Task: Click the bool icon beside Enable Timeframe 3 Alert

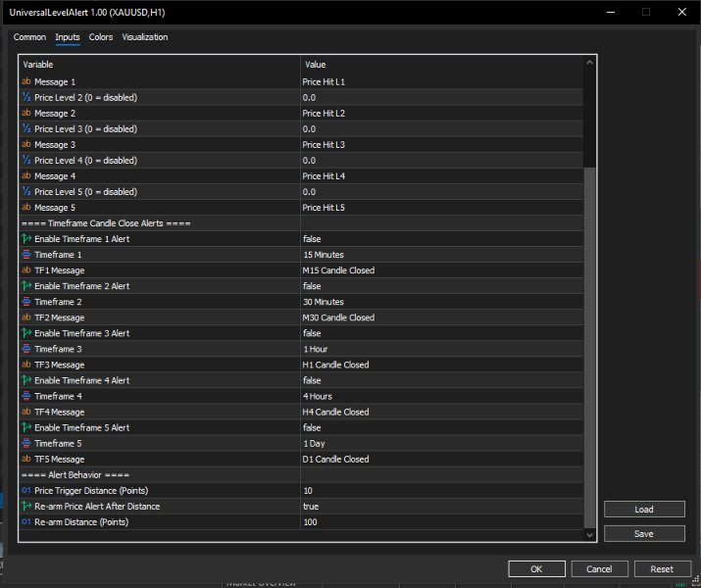Action: pos(26,333)
